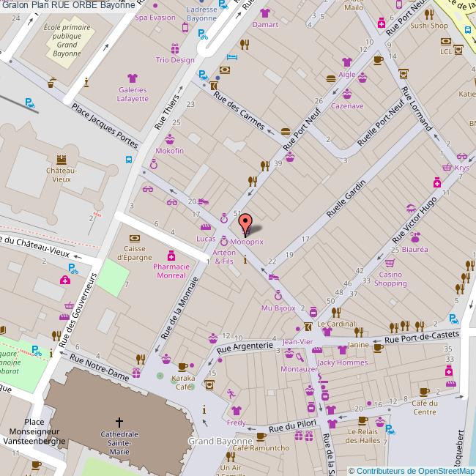This screenshot has height=476, width=476.
Task: Click the Le Relais des Halles coffee icon
Action: click(x=362, y=420)
